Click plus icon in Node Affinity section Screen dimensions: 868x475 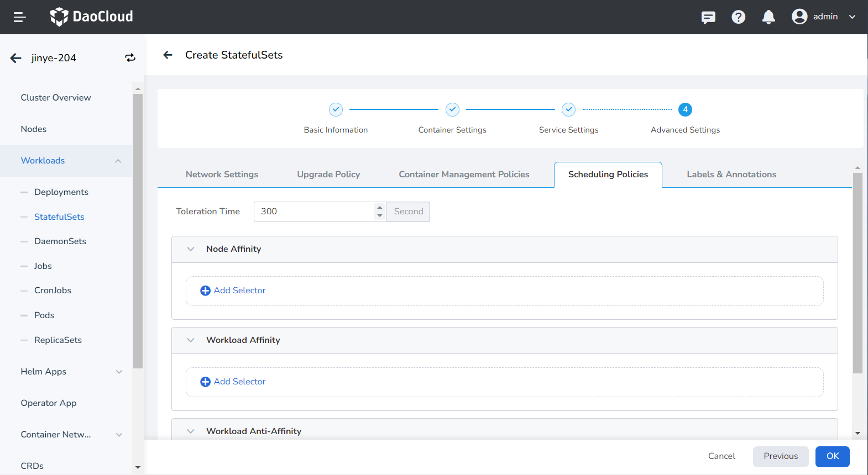coord(205,291)
